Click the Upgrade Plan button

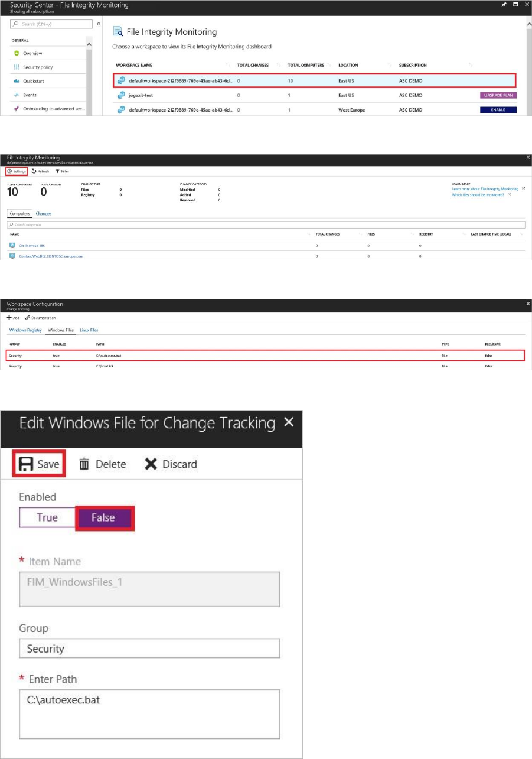click(x=498, y=95)
